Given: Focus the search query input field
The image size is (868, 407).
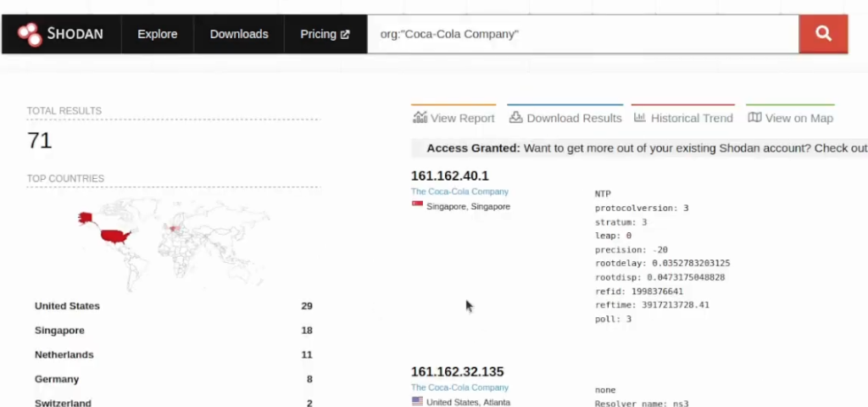Looking at the screenshot, I should click(x=583, y=34).
